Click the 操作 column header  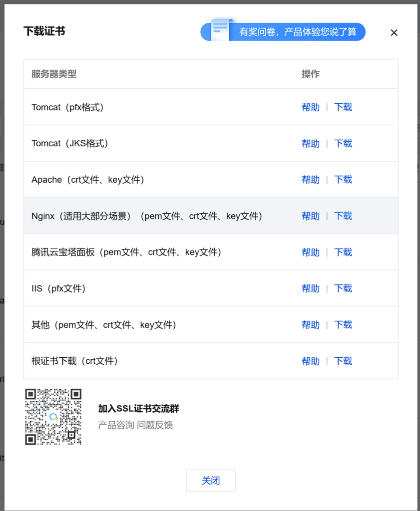pos(311,74)
